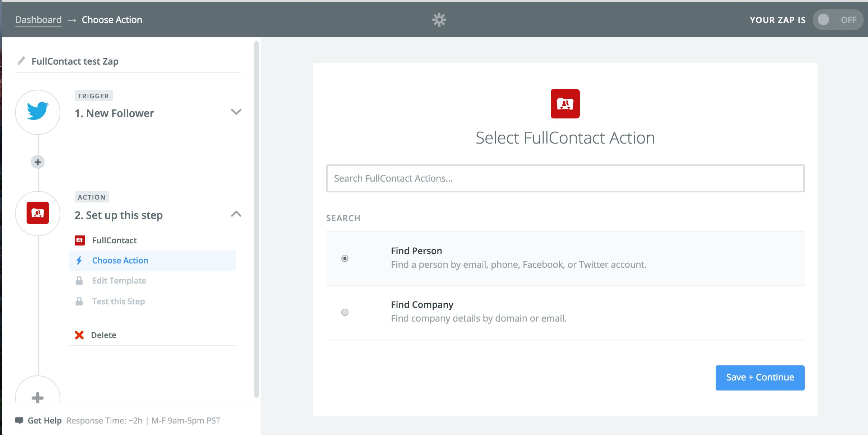The image size is (868, 435).
Task: Click 'Find a person by email, phone' description
Action: coord(519,265)
